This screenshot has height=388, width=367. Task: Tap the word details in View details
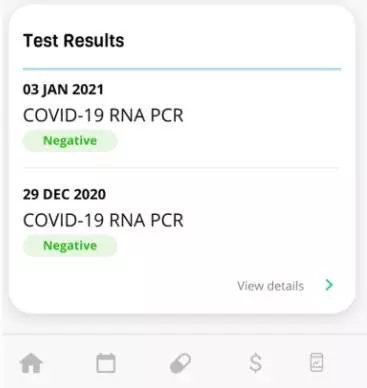(x=286, y=286)
